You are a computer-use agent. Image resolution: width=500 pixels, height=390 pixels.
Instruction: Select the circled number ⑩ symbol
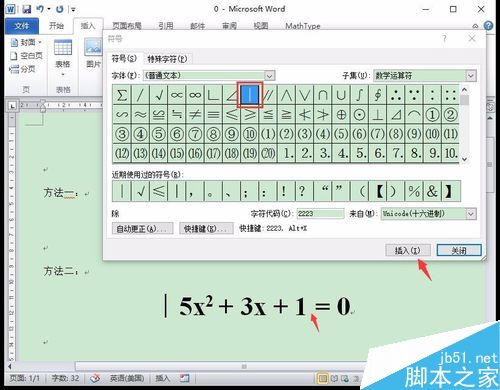(x=250, y=134)
